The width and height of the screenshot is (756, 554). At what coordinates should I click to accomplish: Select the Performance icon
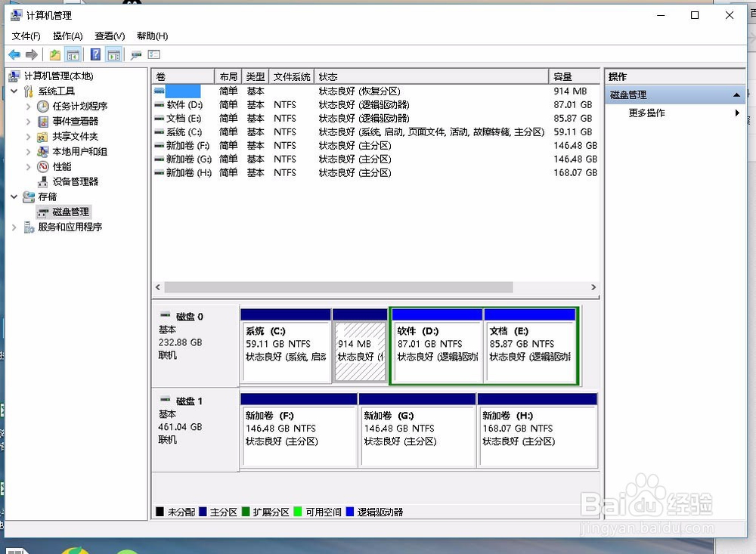[x=43, y=167]
